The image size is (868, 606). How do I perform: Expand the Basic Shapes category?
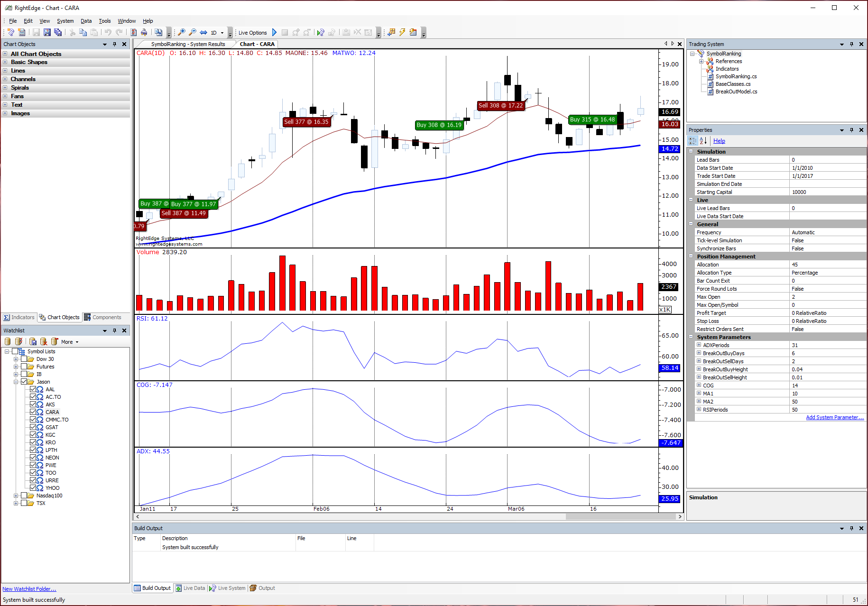(x=5, y=62)
